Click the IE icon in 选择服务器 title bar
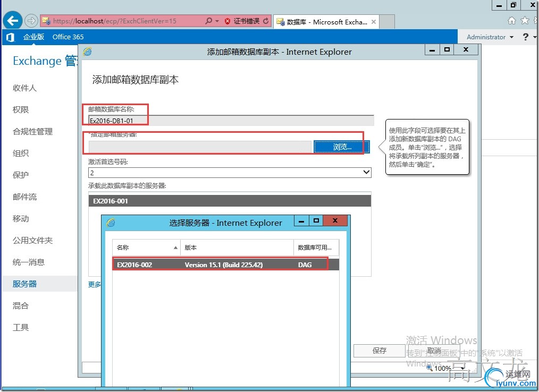The height and width of the screenshot is (392, 539). 111,223
